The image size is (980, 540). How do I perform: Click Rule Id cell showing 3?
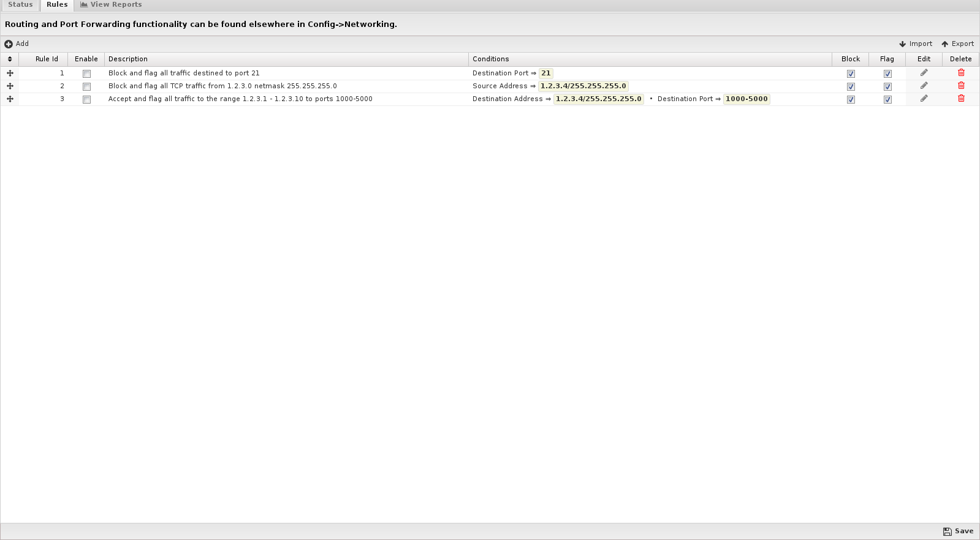click(x=43, y=99)
